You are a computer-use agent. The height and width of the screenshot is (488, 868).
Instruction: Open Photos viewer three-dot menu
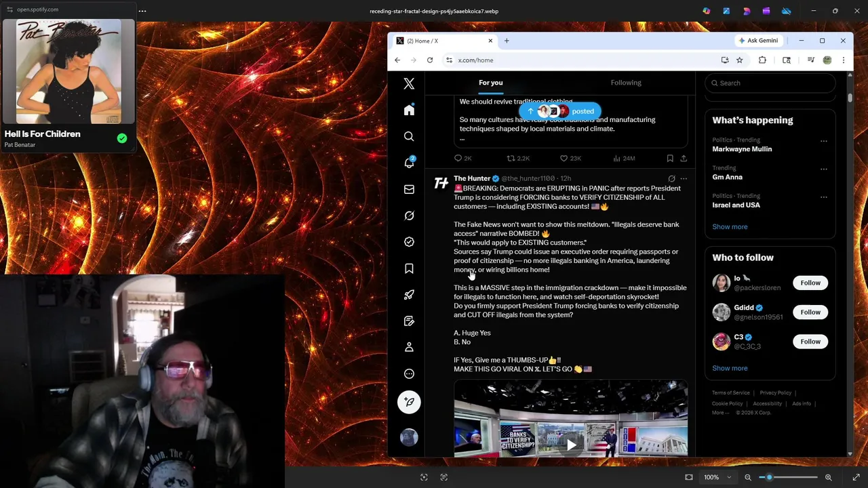coord(142,11)
